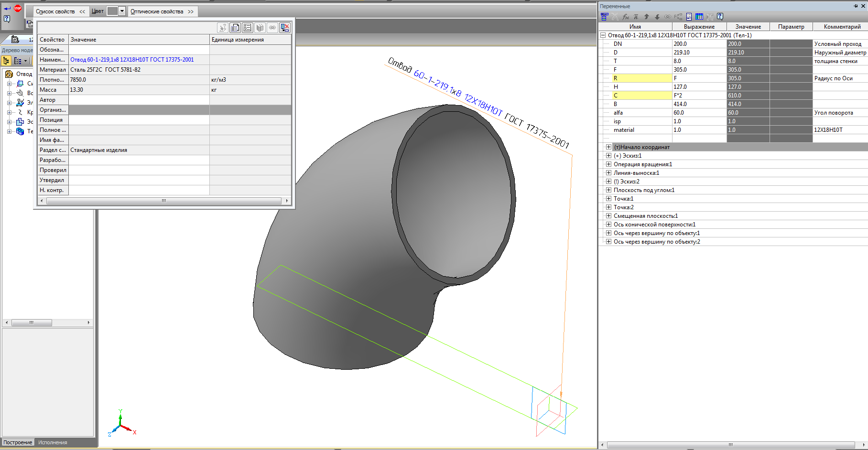Select the C expression cell F*2

[x=699, y=96]
